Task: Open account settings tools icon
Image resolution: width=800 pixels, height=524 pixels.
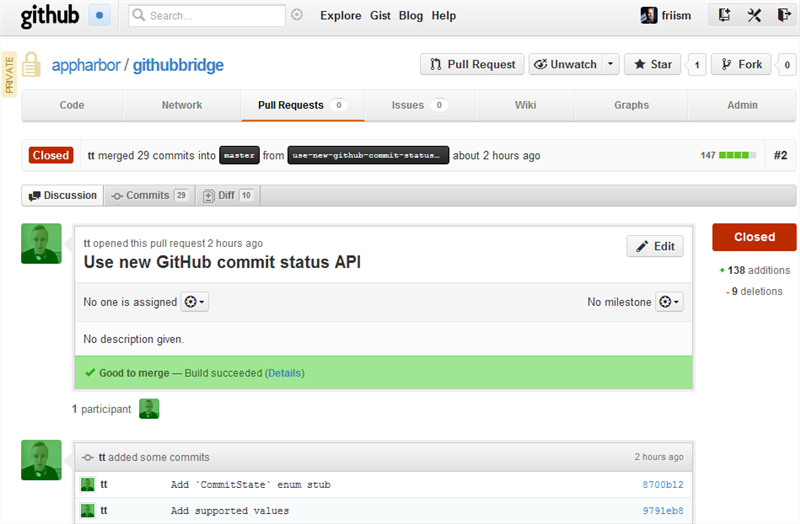Action: [754, 15]
